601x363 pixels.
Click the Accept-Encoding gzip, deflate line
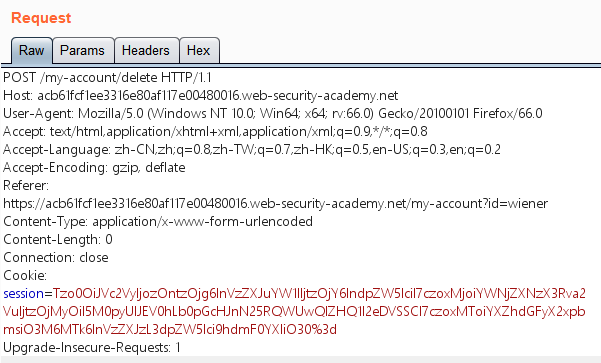[94, 168]
